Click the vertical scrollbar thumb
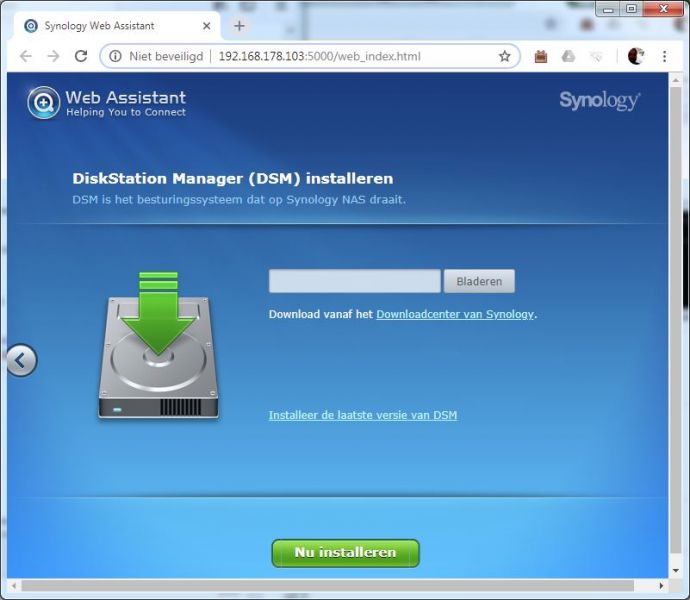Viewport: 690px width, 600px height. pos(675,320)
